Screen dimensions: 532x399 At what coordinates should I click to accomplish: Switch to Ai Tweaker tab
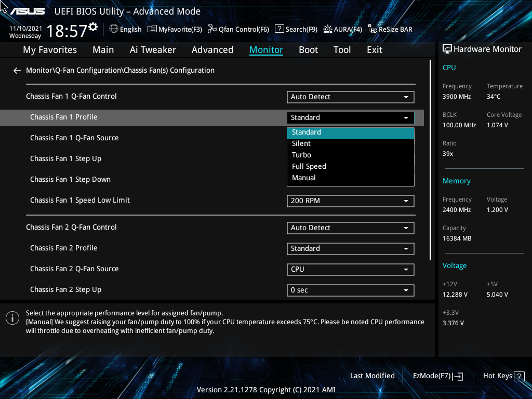click(153, 50)
